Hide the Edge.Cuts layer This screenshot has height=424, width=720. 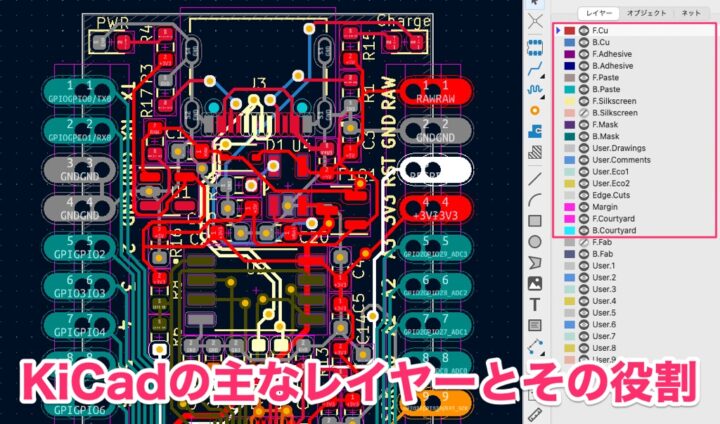[x=584, y=195]
